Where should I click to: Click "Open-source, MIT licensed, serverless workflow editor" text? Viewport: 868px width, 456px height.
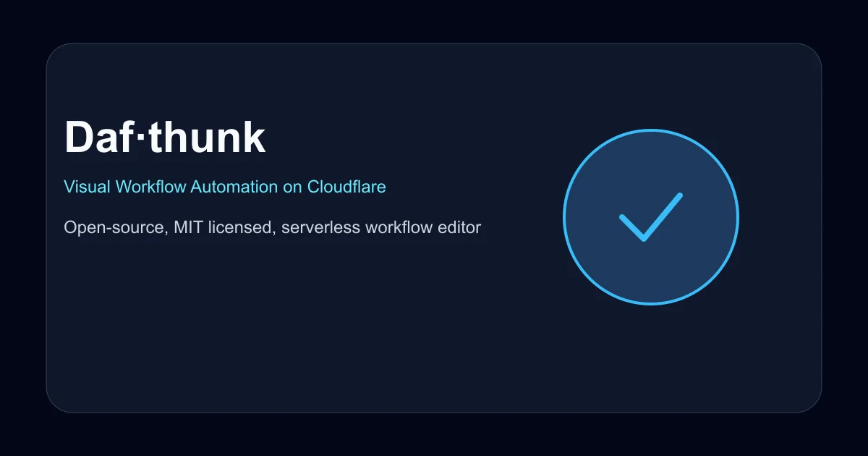(x=273, y=228)
